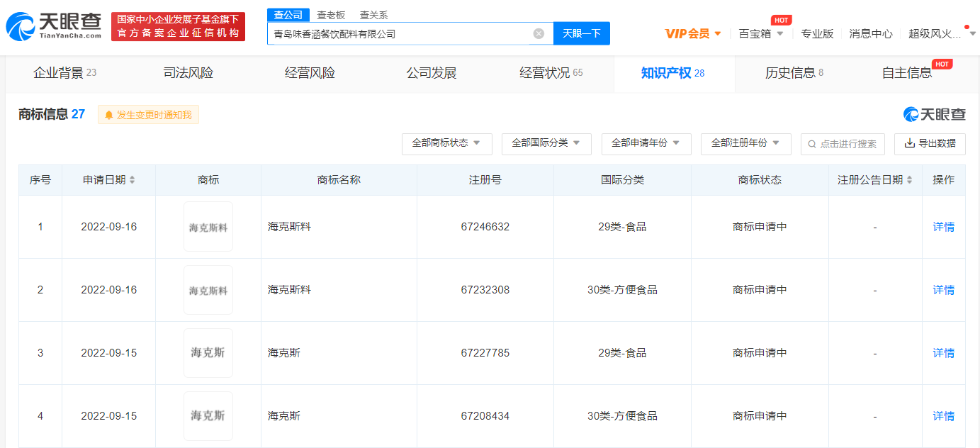The width and height of the screenshot is (980, 448).
Task: Click the TianYanCha logo in header
Action: [x=54, y=26]
